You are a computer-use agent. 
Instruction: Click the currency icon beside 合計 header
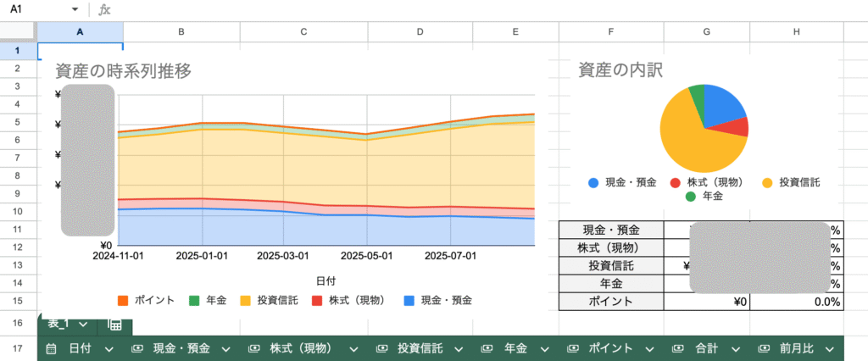(676, 348)
